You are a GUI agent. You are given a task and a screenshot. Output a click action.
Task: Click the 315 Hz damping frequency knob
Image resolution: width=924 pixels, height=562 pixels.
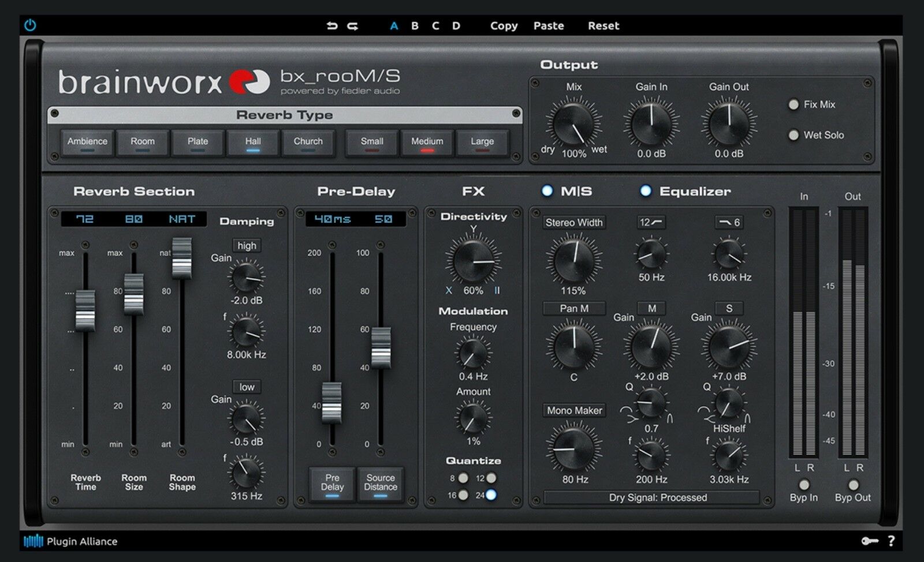(x=246, y=472)
